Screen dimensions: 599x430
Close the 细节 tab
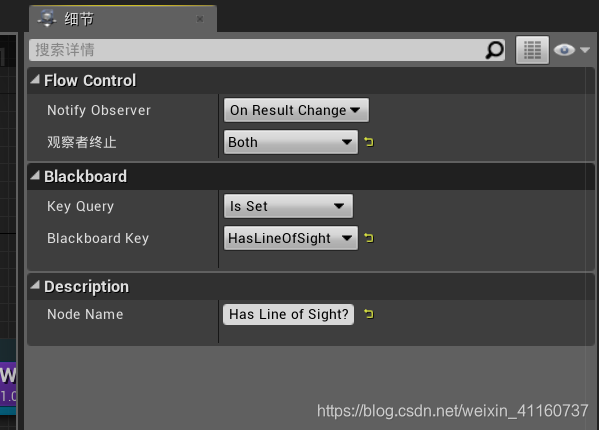click(200, 19)
